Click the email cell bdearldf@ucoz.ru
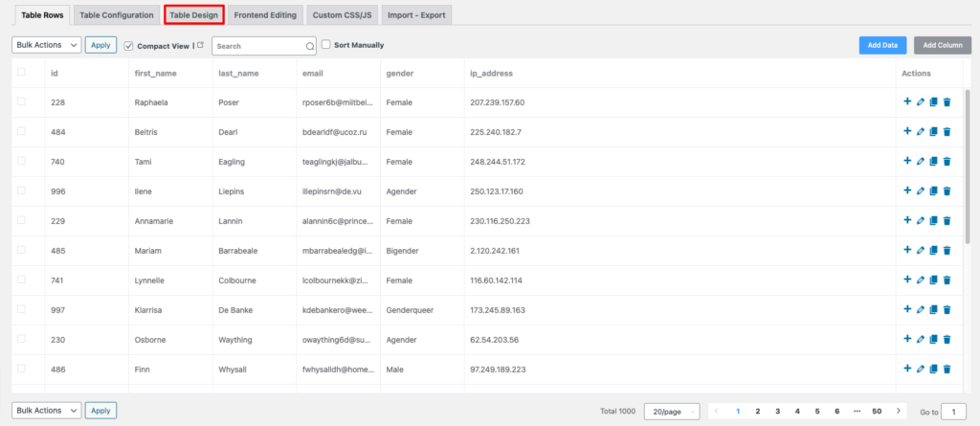 (333, 132)
